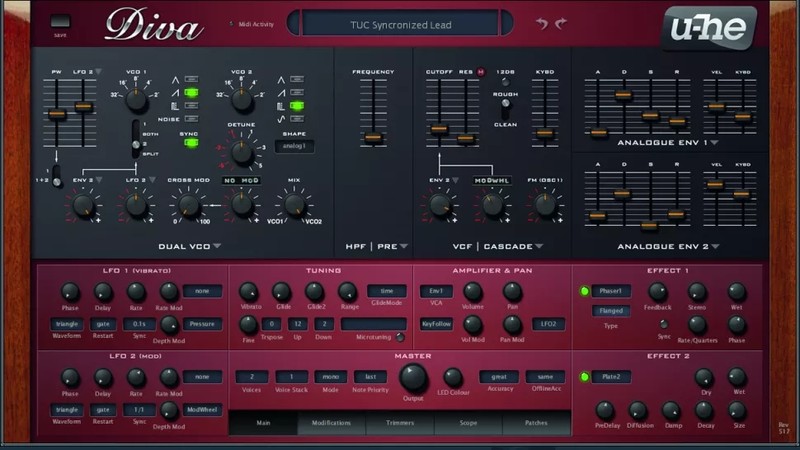
Task: Toggle VCO 2 pulse waveform switch
Action: pos(297,106)
